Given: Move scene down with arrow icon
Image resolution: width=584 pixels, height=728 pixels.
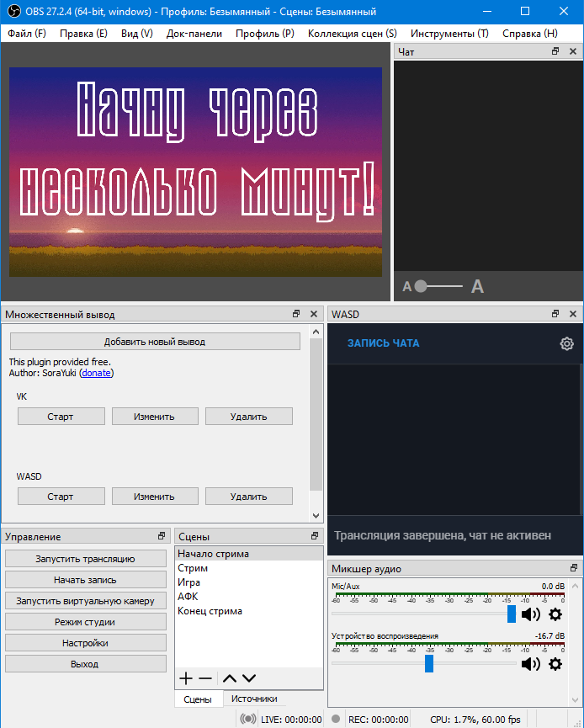Looking at the screenshot, I should pos(249,678).
